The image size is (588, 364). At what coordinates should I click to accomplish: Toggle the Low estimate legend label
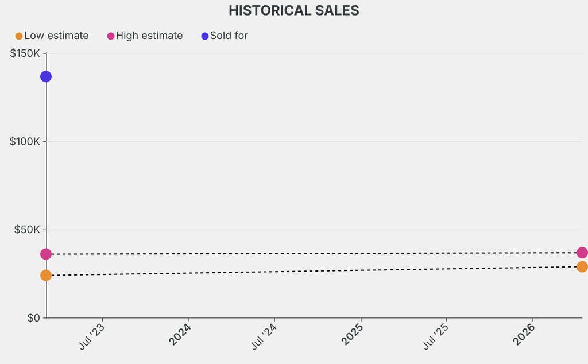[x=56, y=36]
